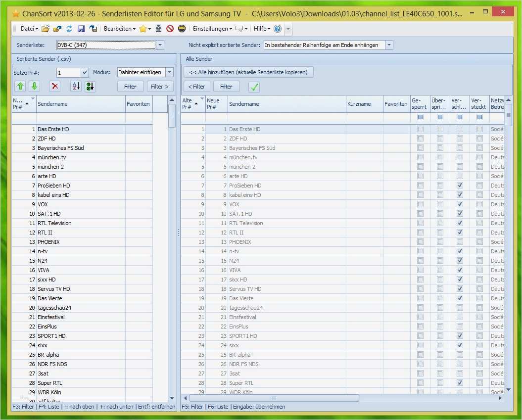Open the Modus 'Dahinter einfügen' dropdown

pos(169,72)
